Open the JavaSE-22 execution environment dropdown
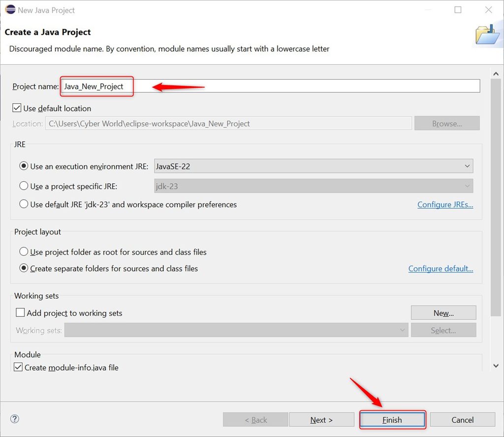 [314, 166]
